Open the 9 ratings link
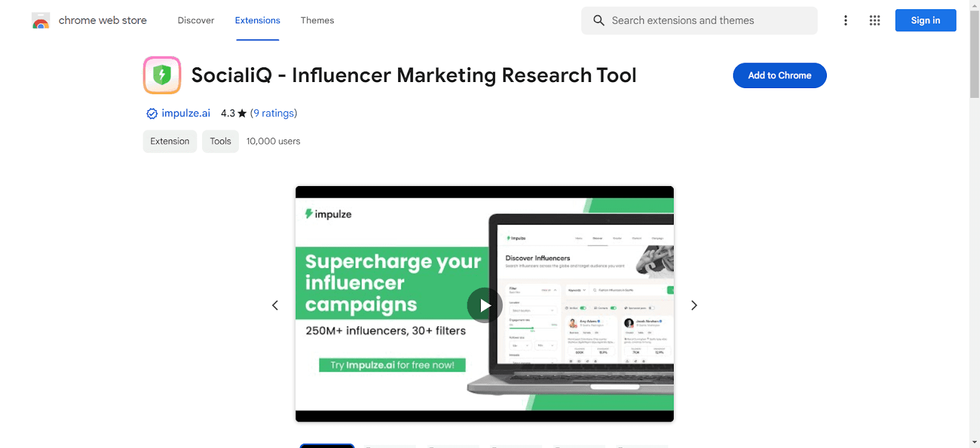 coord(274,113)
